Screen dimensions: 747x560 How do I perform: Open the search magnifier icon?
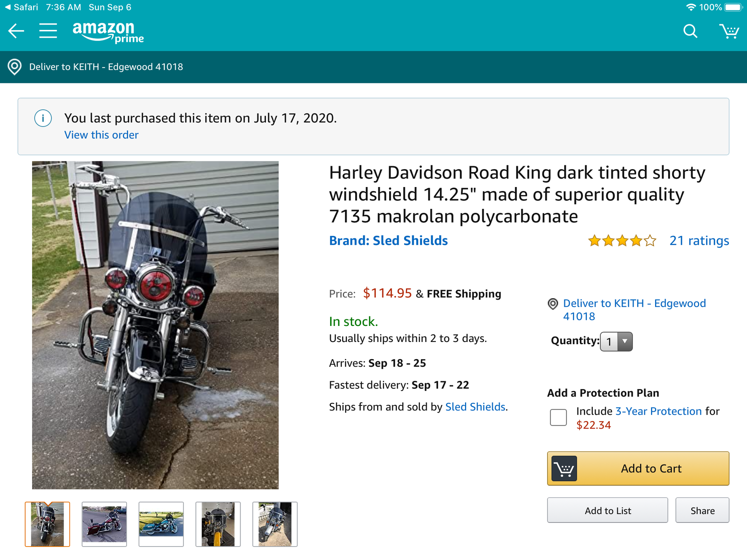(x=690, y=31)
